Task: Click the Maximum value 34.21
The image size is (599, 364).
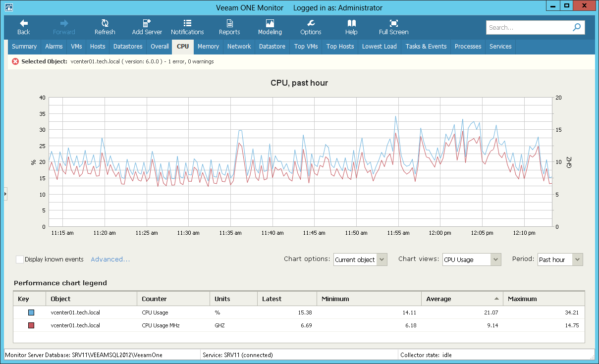Action: (x=571, y=312)
